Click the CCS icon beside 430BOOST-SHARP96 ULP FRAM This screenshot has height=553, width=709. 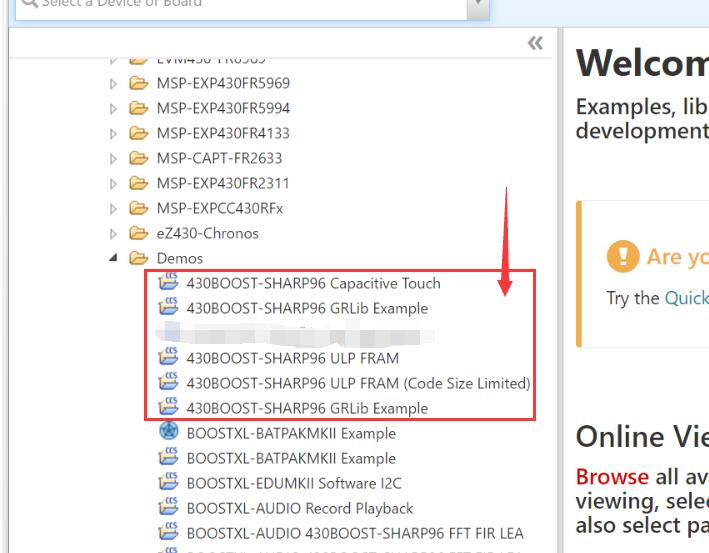pos(168,356)
